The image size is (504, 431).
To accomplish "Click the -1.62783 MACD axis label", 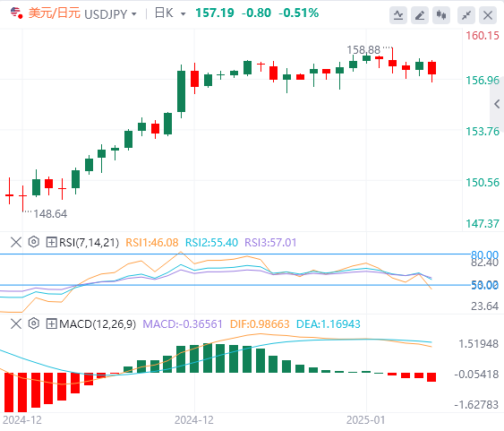I will (x=476, y=404).
